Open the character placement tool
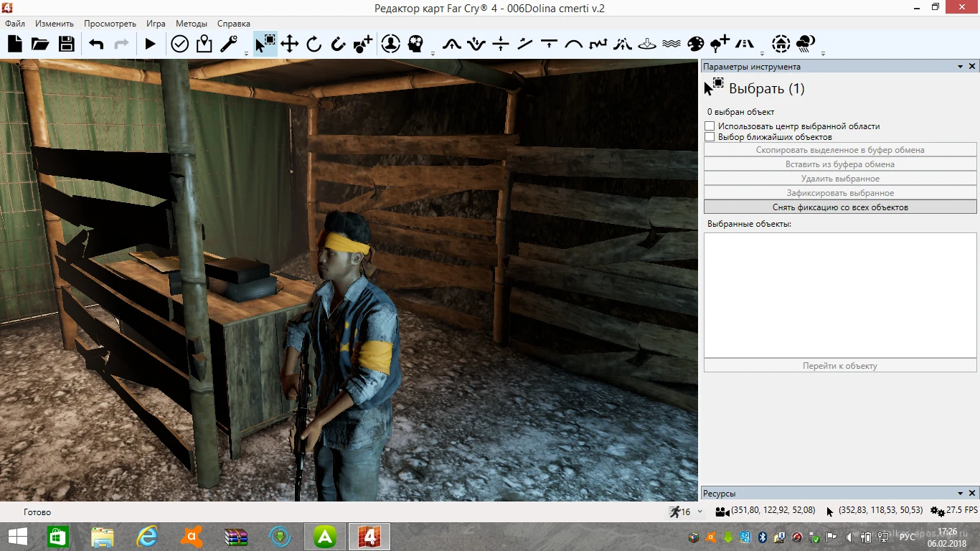Viewport: 980px width, 551px height. tap(391, 44)
